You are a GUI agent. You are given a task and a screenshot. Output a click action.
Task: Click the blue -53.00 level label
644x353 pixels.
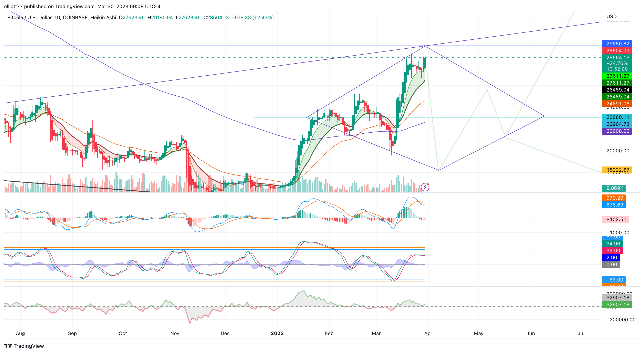(x=614, y=280)
